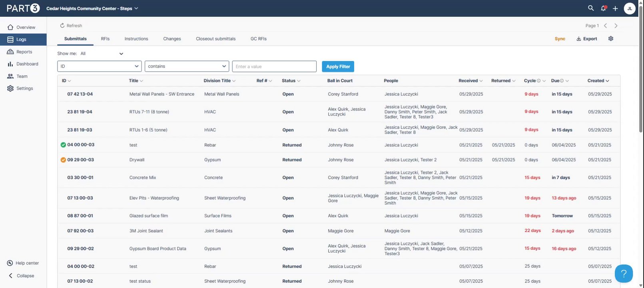Open Reports in the sidebar

[23, 52]
